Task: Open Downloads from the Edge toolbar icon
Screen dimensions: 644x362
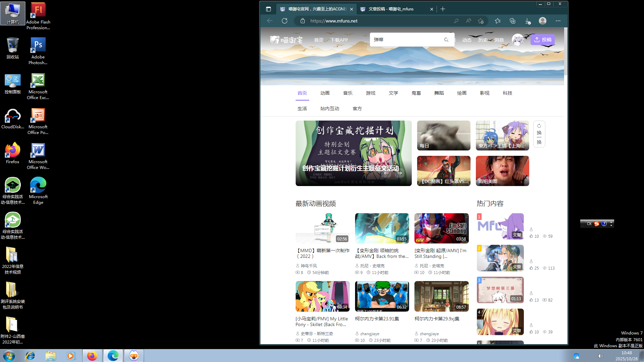Action: [x=527, y=20]
